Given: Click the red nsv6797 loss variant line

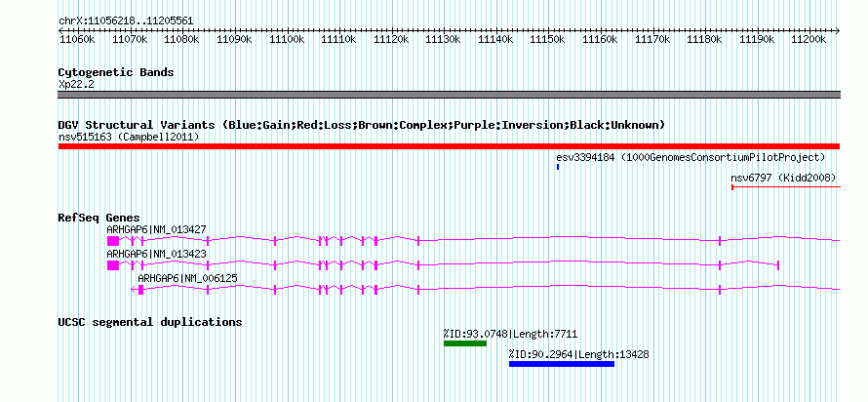Looking at the screenshot, I should coord(786,187).
